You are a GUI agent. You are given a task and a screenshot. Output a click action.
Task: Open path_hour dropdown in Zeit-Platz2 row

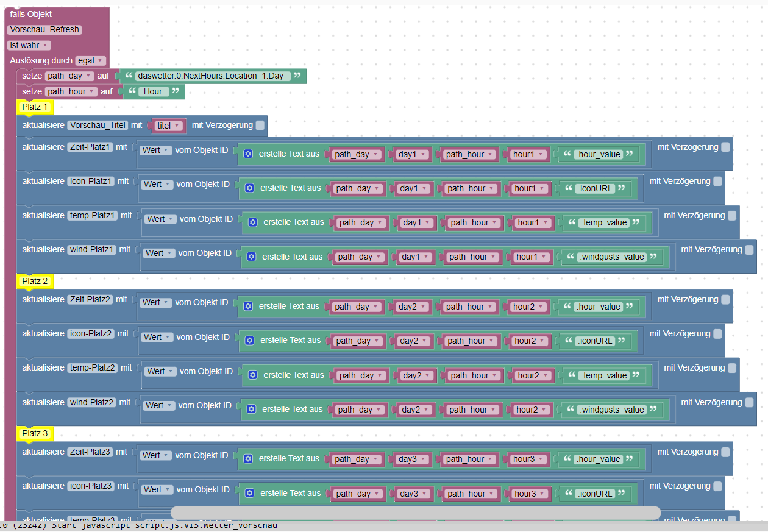[470, 307]
